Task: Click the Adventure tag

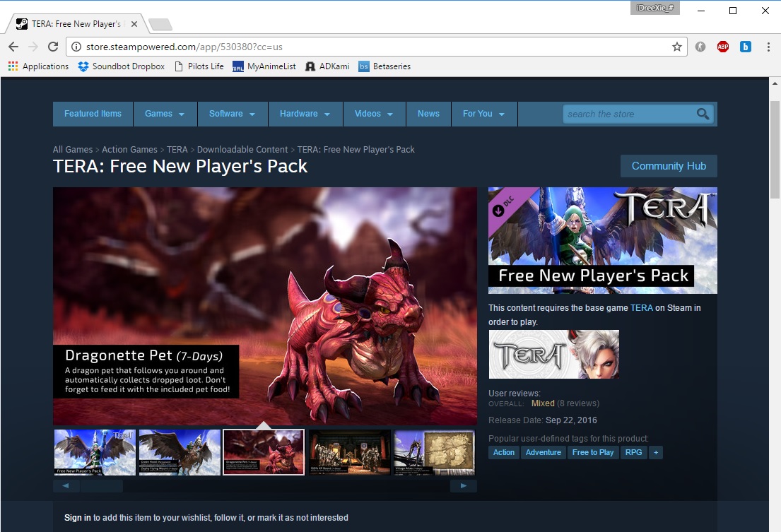Action: pyautogui.click(x=544, y=452)
